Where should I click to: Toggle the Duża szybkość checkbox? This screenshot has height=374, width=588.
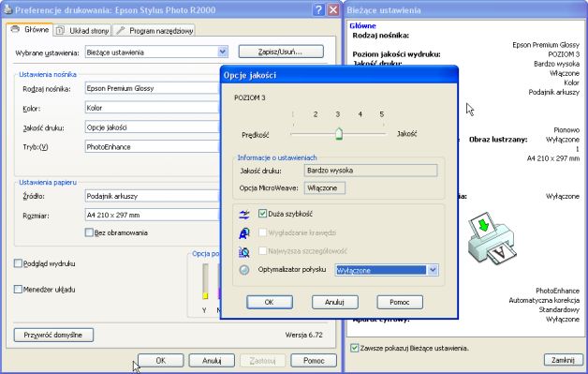[262, 214]
